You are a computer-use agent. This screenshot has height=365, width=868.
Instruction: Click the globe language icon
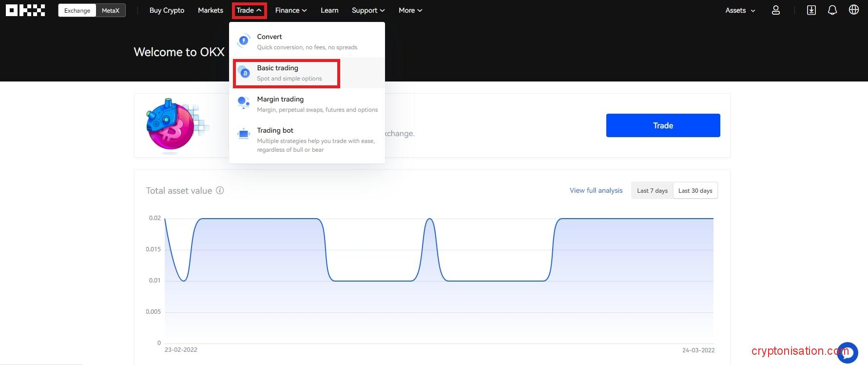pos(854,10)
